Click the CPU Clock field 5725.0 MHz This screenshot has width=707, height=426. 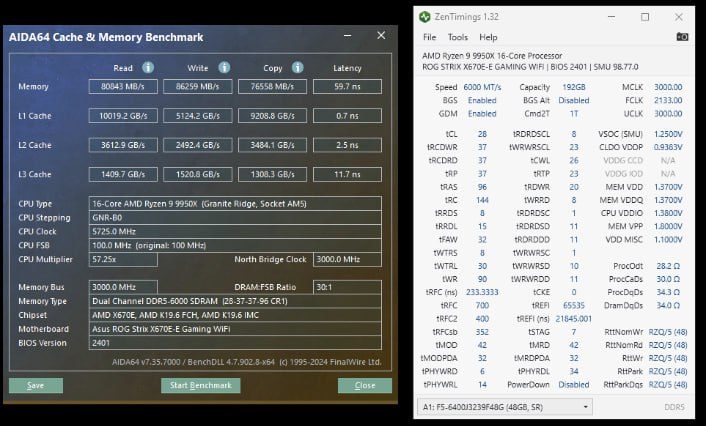click(x=235, y=232)
